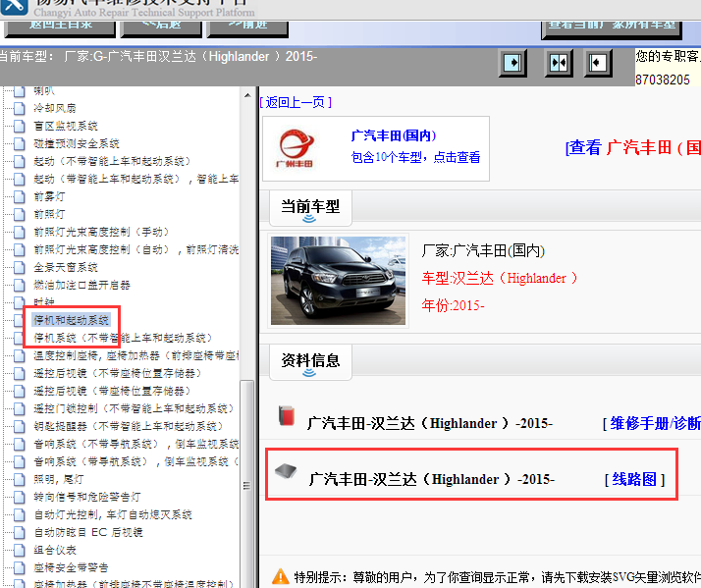Click the collapse-left panel arrow icon
Image resolution: width=701 pixels, height=588 pixels.
[x=598, y=63]
